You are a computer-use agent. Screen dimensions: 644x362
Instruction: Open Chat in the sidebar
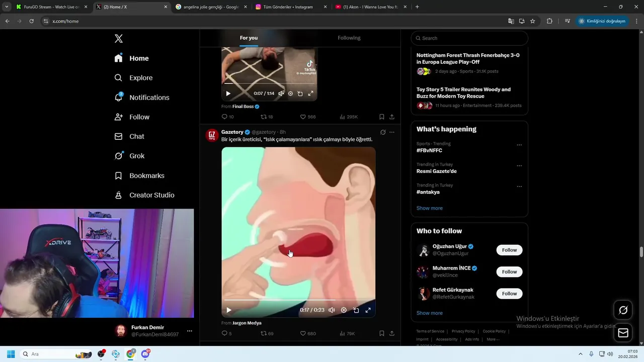[129, 136]
